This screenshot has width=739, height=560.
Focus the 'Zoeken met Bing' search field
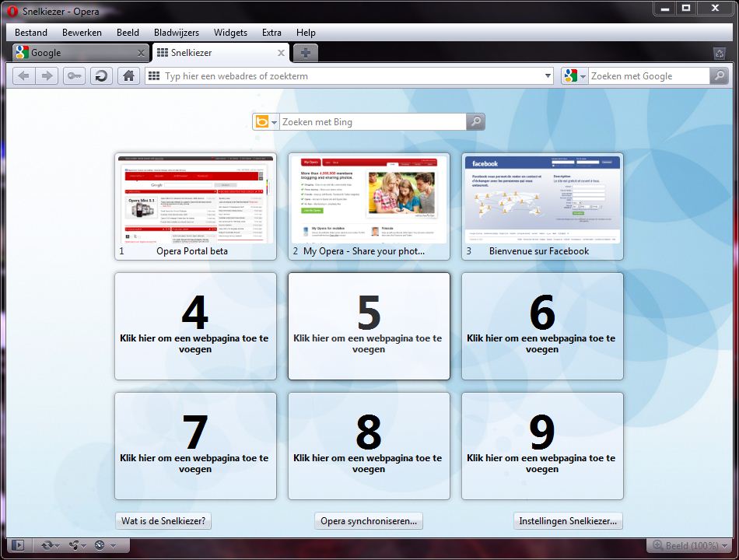tap(373, 121)
